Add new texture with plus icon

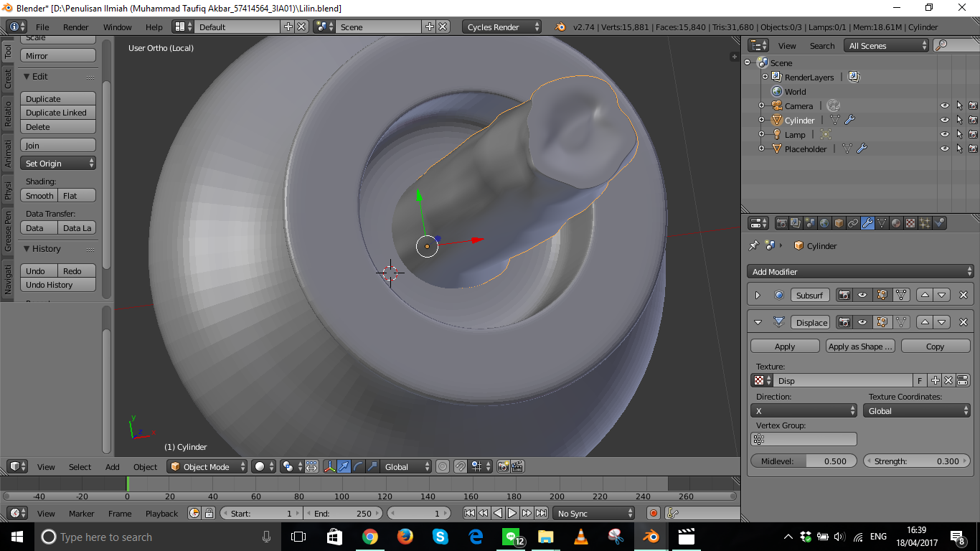pos(936,380)
